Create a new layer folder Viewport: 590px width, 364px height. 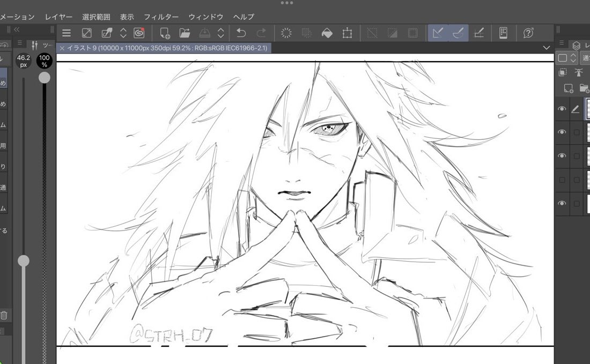[584, 88]
